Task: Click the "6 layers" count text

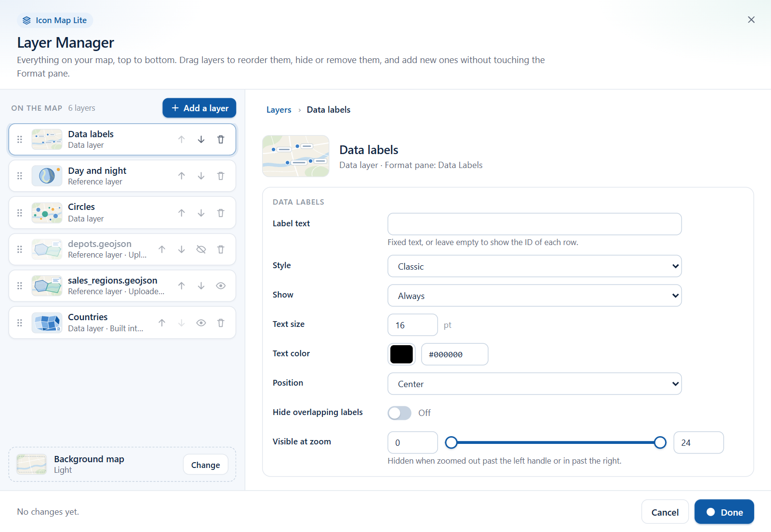Action: click(82, 108)
